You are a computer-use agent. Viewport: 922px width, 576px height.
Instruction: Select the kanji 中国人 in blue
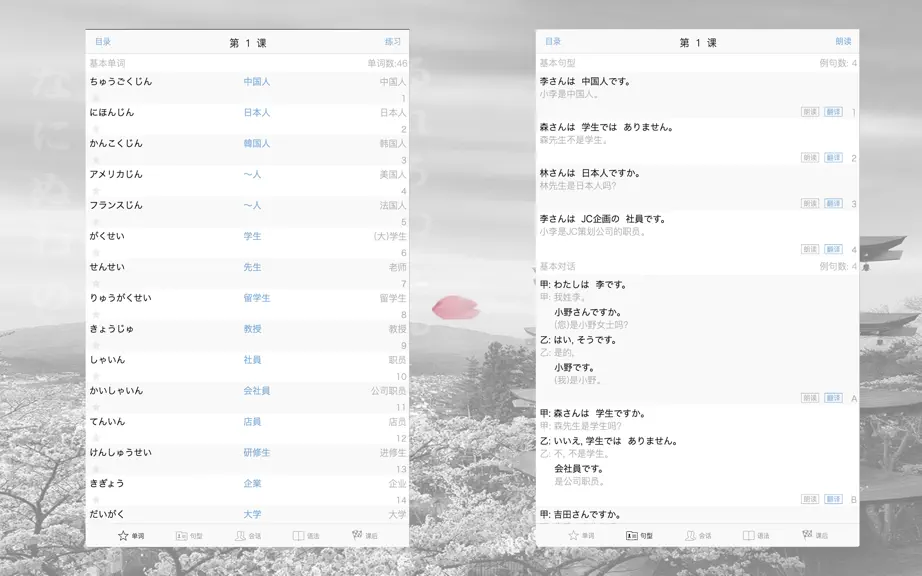pos(257,82)
